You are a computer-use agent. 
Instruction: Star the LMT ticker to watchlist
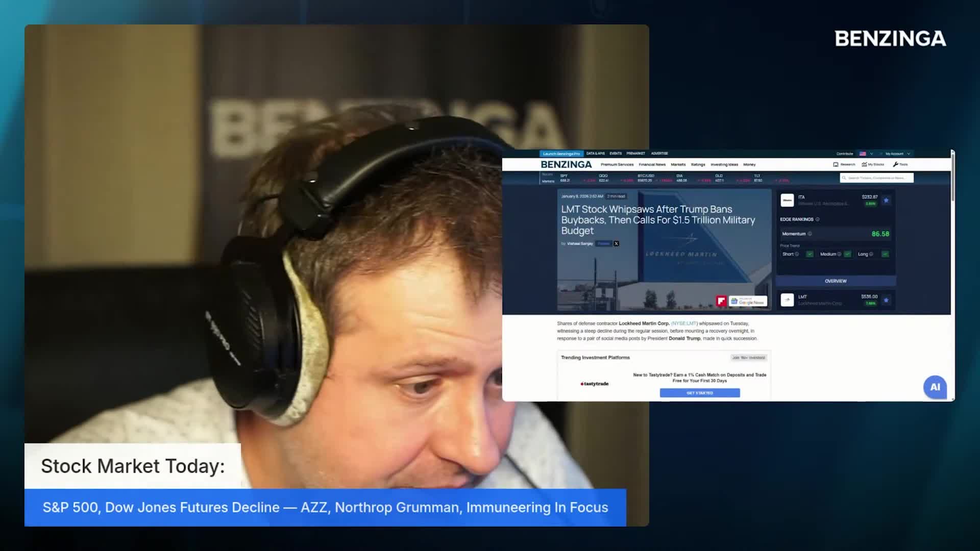click(x=886, y=300)
